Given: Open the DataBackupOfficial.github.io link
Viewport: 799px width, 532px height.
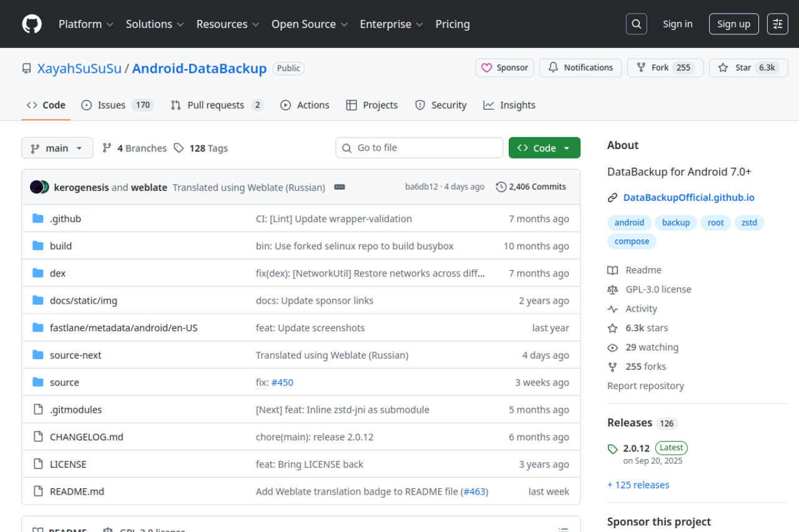Looking at the screenshot, I should [689, 197].
